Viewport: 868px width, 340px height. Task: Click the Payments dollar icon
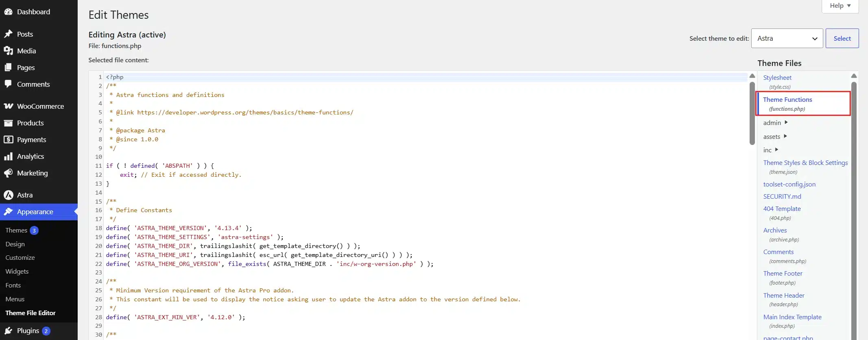point(8,139)
